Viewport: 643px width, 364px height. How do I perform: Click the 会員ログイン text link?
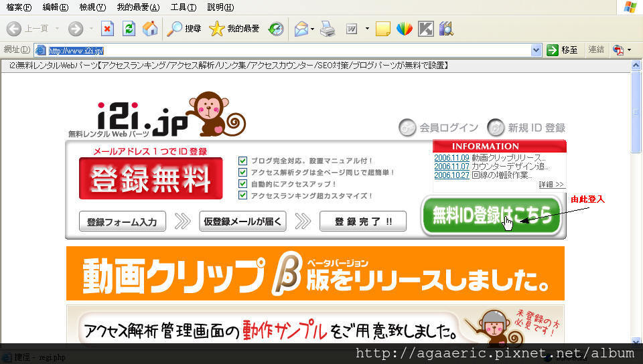point(449,128)
